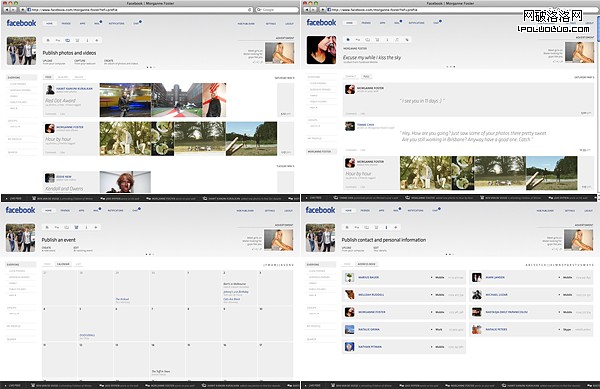Click the reload icon in the left browser address bar
600x389 pixels.
coord(249,10)
